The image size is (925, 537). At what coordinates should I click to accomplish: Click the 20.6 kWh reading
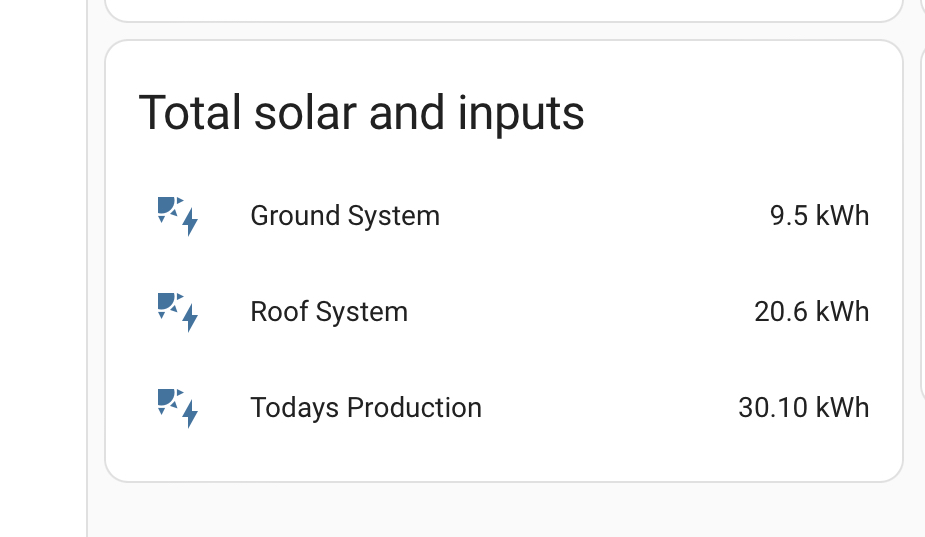[x=812, y=312]
